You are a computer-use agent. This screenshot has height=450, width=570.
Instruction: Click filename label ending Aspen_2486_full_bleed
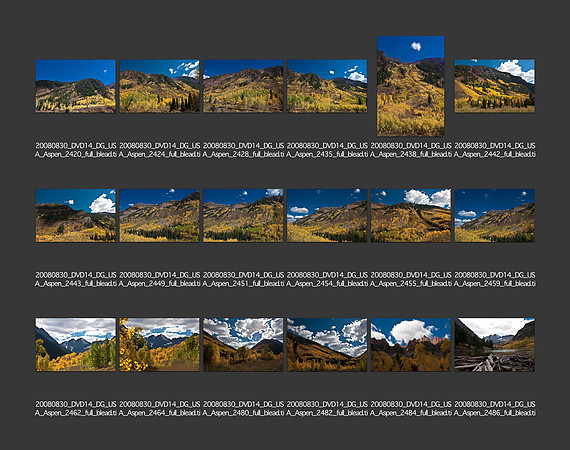495,409
